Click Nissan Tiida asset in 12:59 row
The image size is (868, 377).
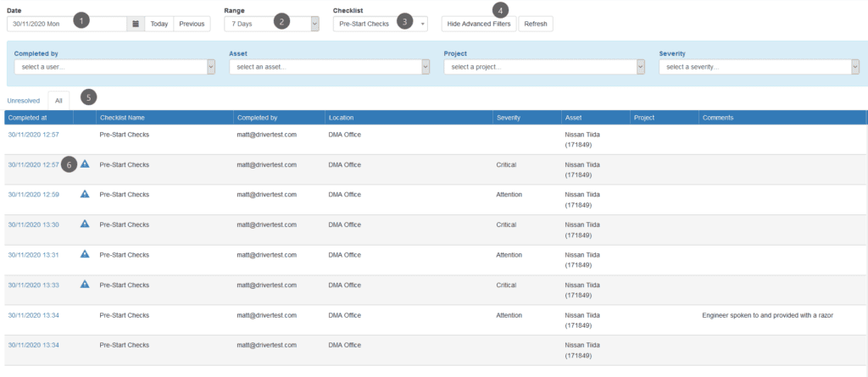pos(582,199)
